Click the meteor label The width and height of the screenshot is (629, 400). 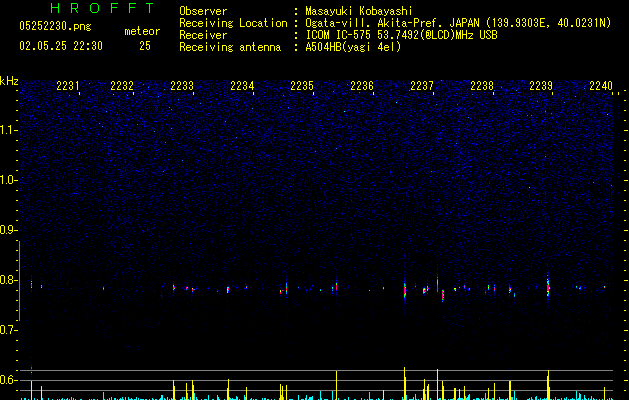point(142,31)
